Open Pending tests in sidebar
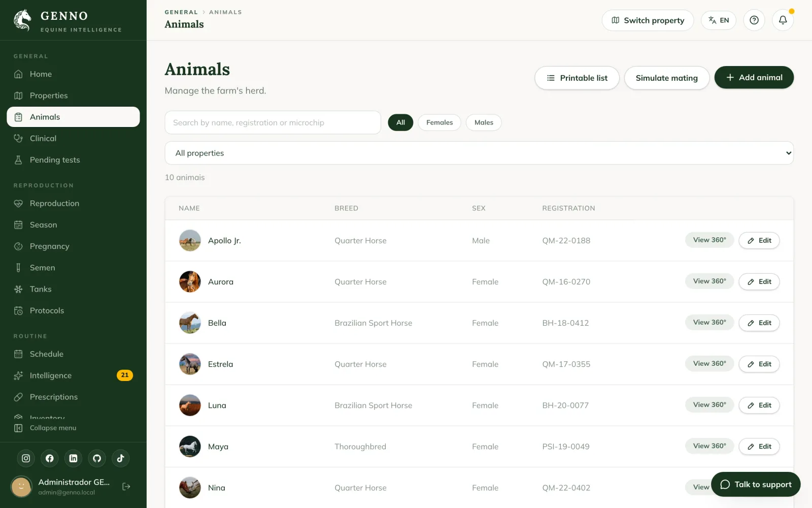The height and width of the screenshot is (508, 812). 73,160
